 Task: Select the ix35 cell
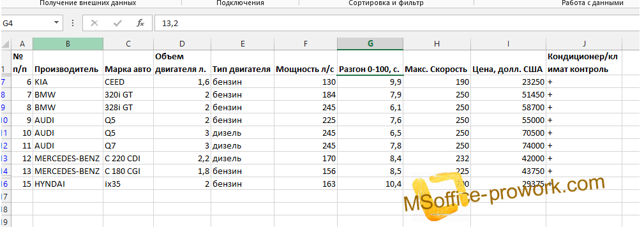(x=128, y=184)
